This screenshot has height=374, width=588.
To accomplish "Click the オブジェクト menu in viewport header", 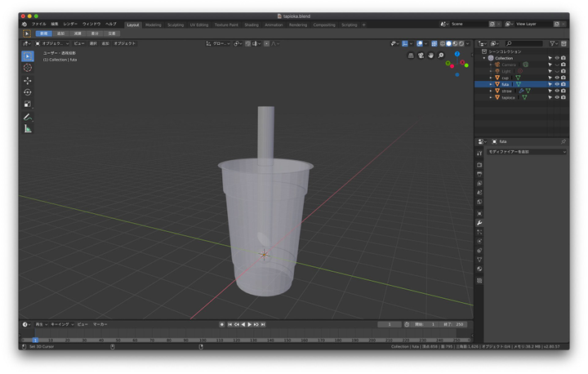I will tap(124, 43).
